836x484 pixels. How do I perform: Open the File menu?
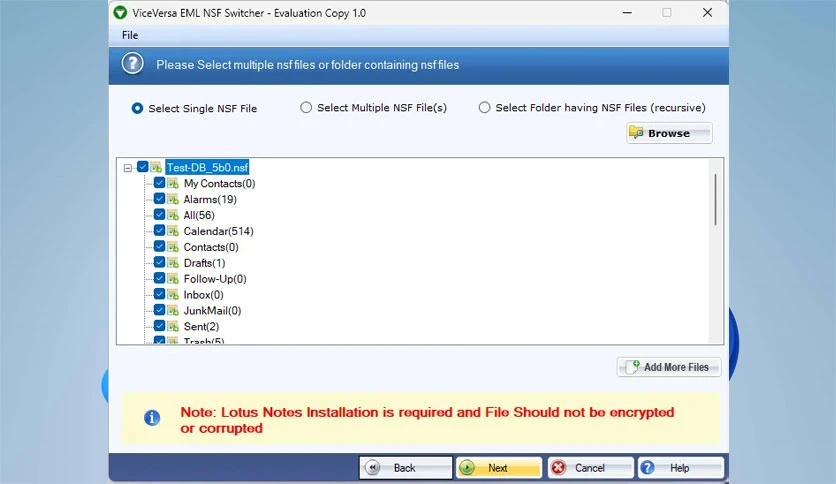pyautogui.click(x=130, y=35)
